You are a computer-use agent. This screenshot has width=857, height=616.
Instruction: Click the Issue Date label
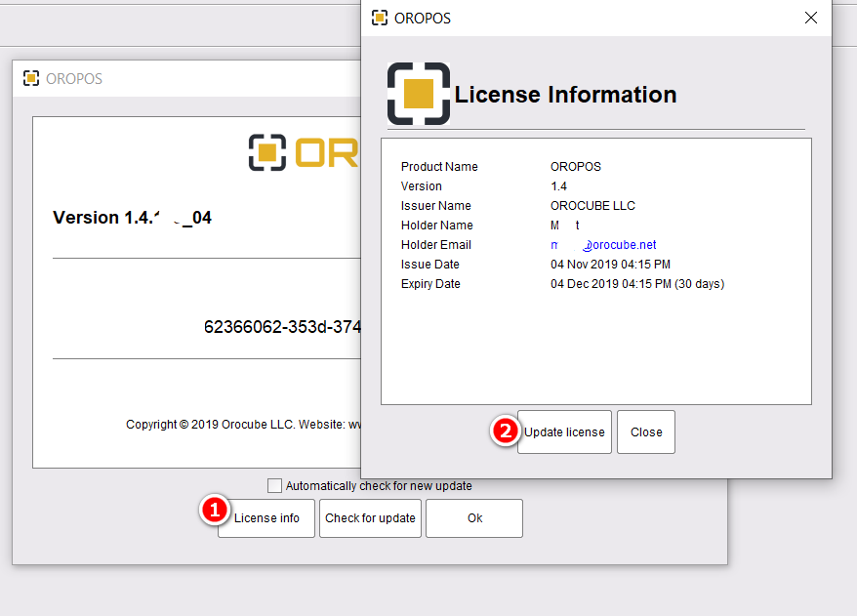pos(430,265)
